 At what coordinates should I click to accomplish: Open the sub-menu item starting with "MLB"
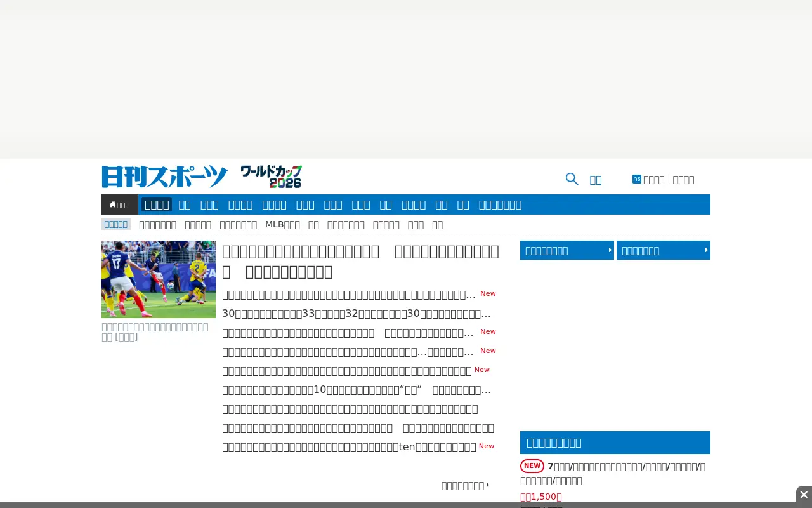click(x=282, y=224)
